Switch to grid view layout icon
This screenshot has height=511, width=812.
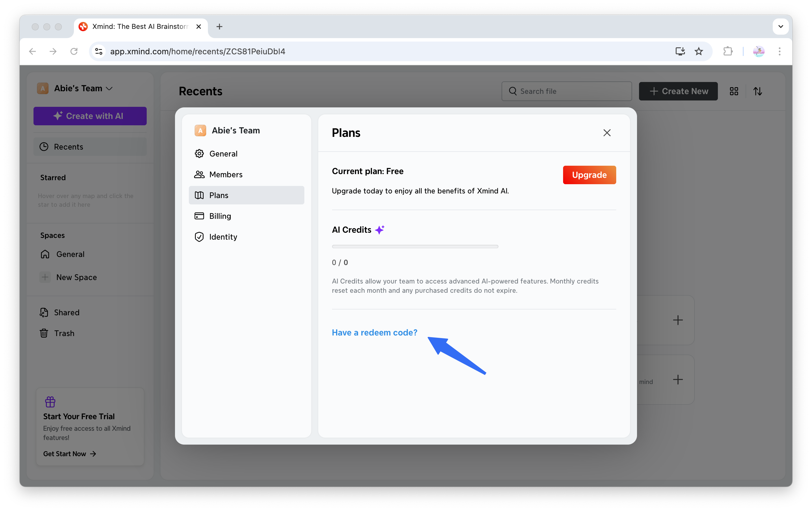pyautogui.click(x=734, y=91)
